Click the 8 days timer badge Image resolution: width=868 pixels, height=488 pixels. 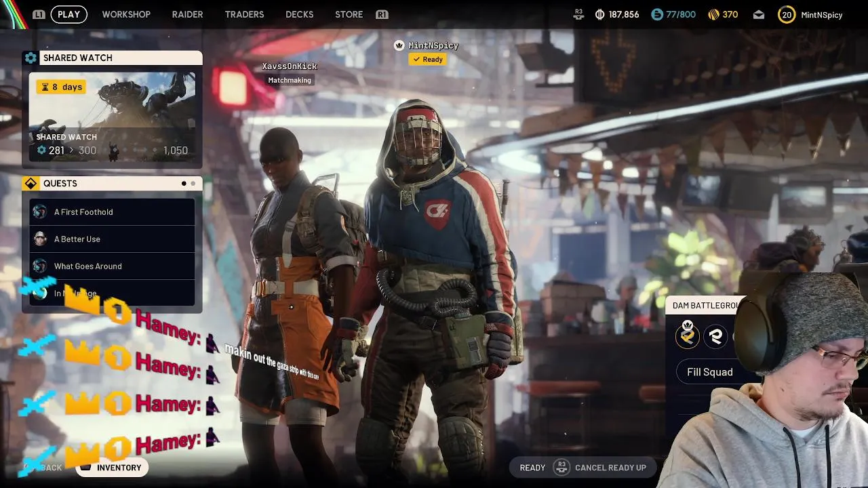pyautogui.click(x=61, y=87)
